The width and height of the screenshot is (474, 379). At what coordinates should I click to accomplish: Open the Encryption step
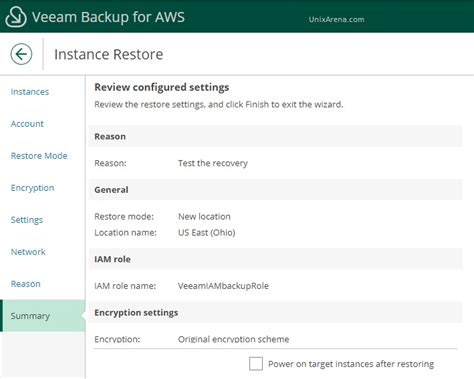point(32,188)
